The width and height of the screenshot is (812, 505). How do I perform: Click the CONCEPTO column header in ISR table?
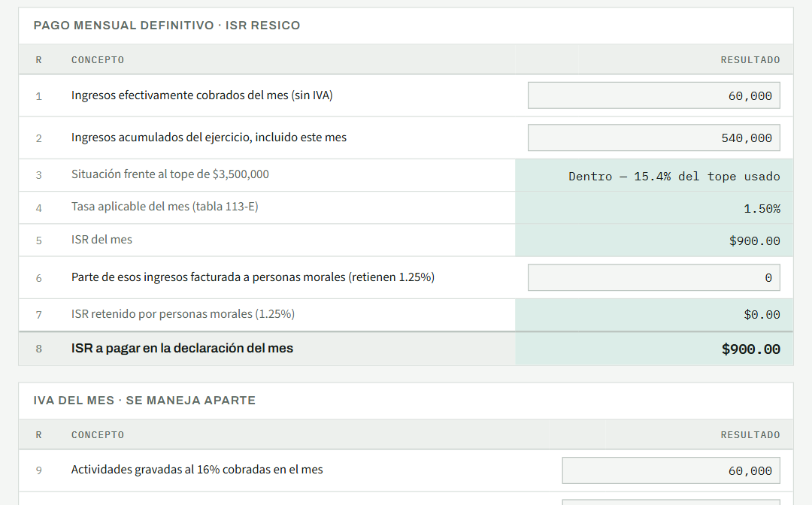click(98, 60)
